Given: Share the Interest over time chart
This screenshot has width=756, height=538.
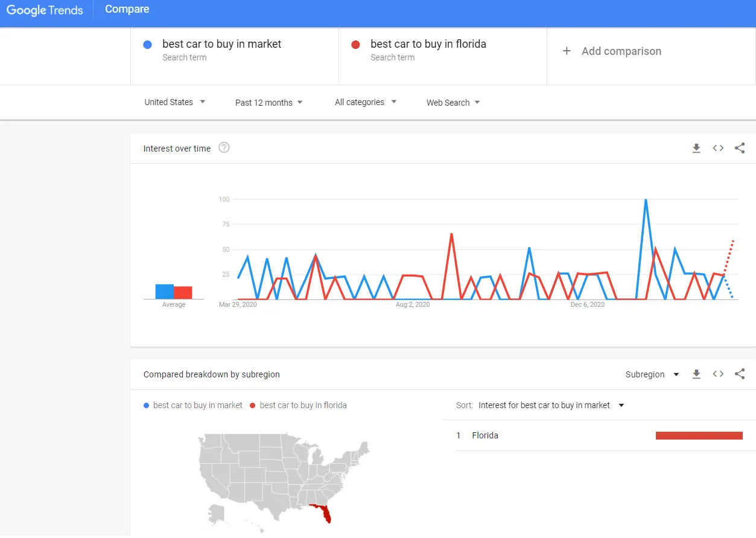Looking at the screenshot, I should pos(740,149).
